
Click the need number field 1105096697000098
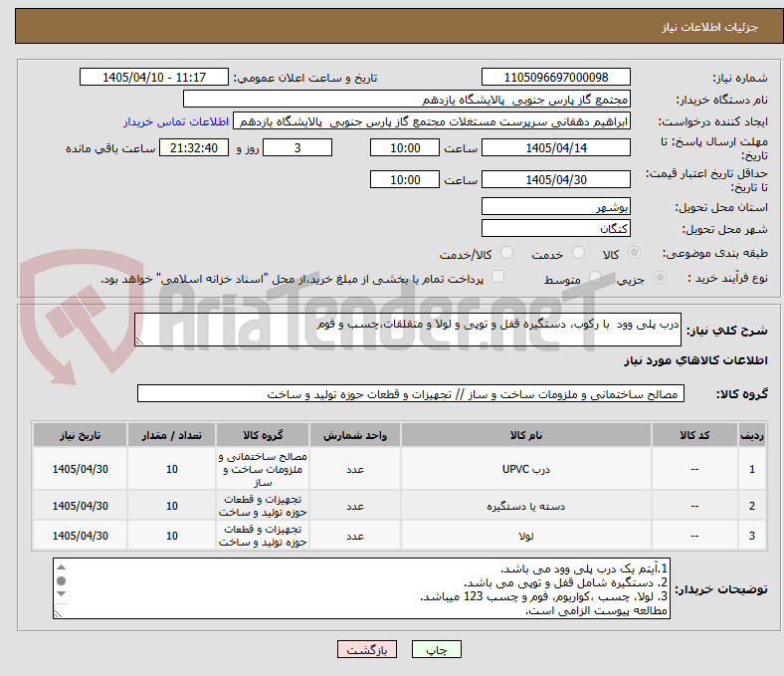tap(555, 77)
